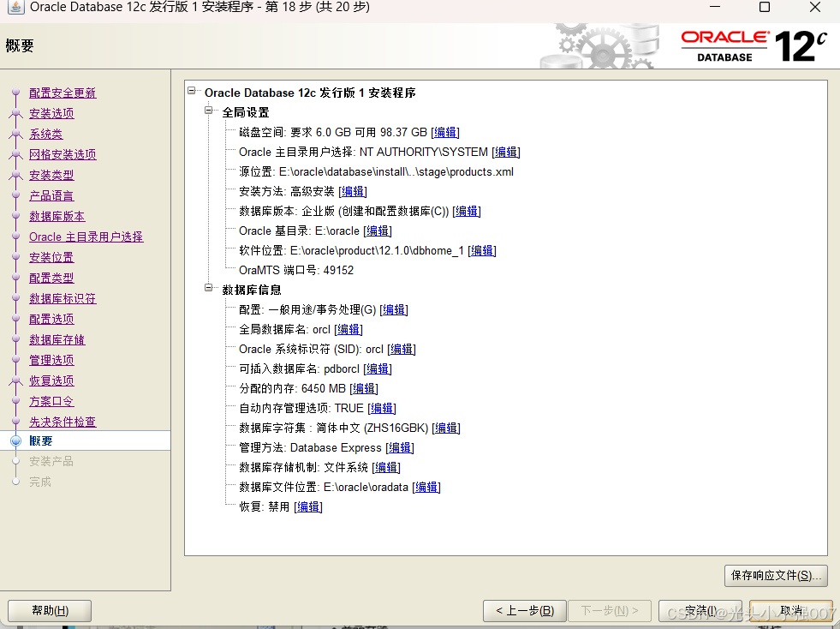
Task: Edit the 数据库字符集 ZHS16GBK setting
Action: pos(446,428)
